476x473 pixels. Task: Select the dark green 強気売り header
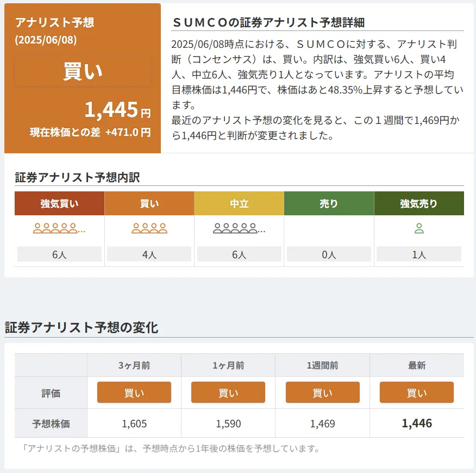(419, 204)
